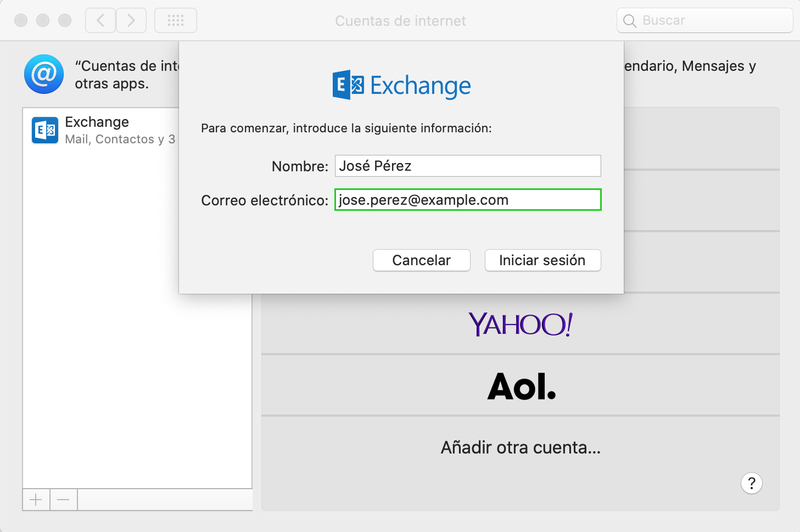Click Cancelar button

coord(422,260)
